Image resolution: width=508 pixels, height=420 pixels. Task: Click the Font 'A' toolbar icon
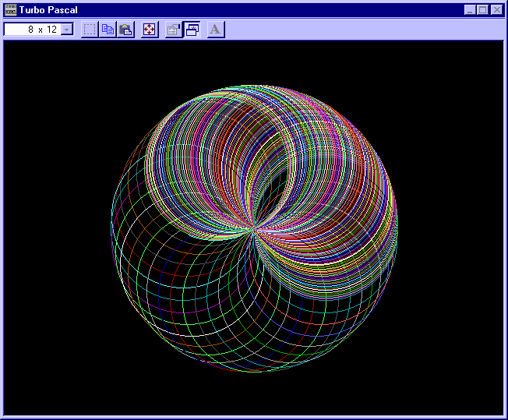pos(216,30)
